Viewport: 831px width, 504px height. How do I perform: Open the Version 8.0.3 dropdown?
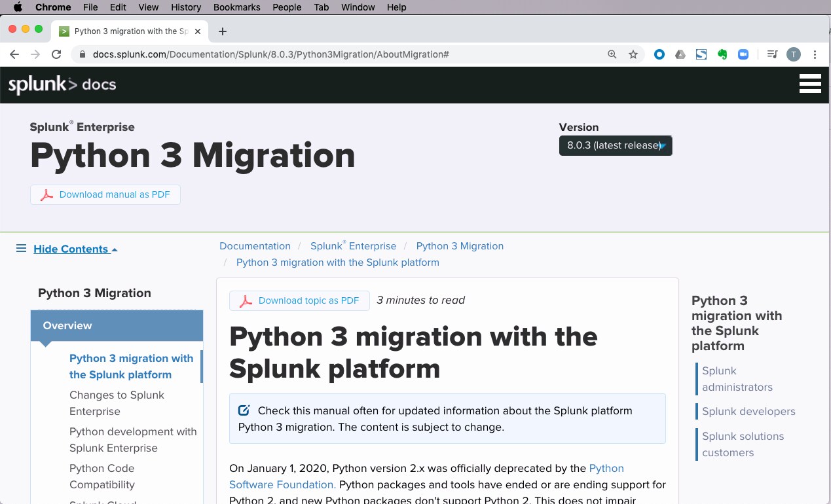pos(616,145)
